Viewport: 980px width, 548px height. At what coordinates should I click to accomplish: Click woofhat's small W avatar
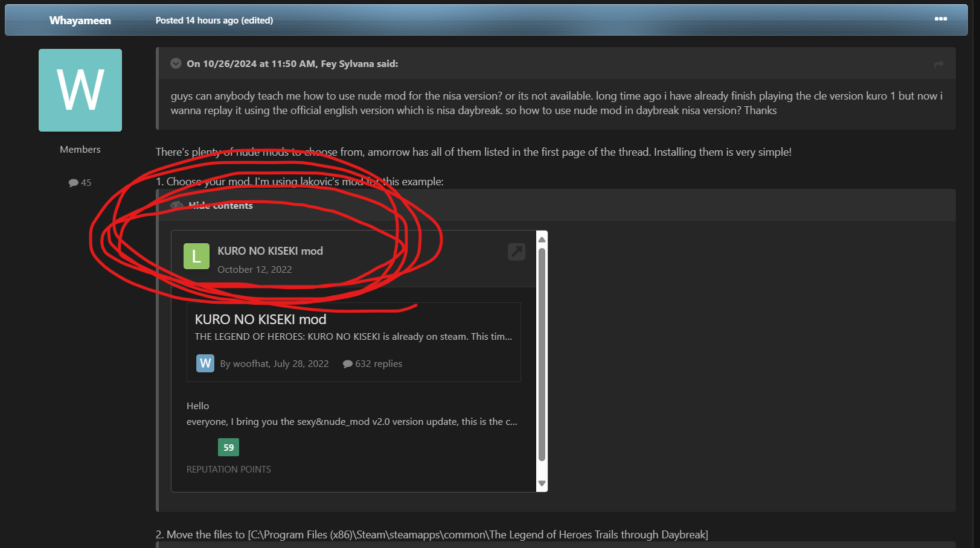point(205,363)
